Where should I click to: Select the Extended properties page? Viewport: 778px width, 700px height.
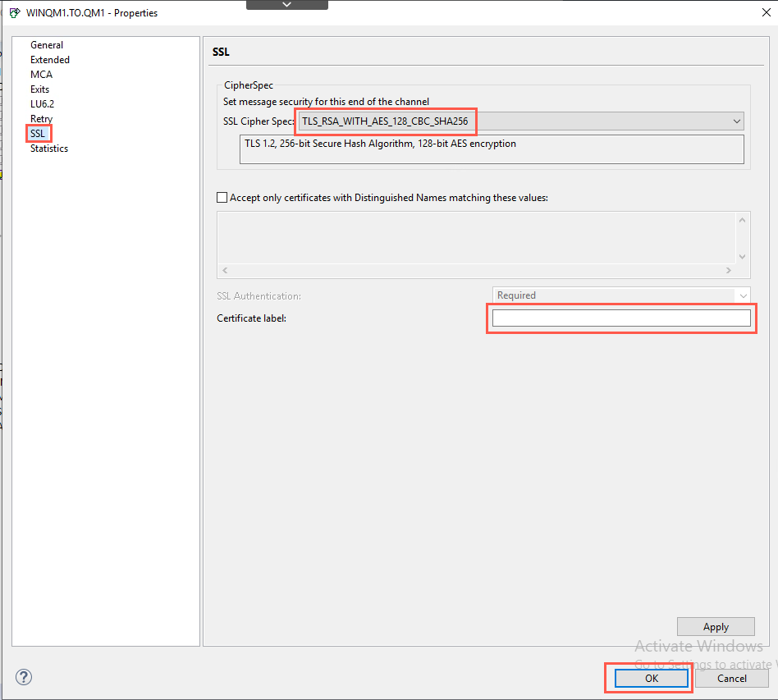click(x=49, y=60)
